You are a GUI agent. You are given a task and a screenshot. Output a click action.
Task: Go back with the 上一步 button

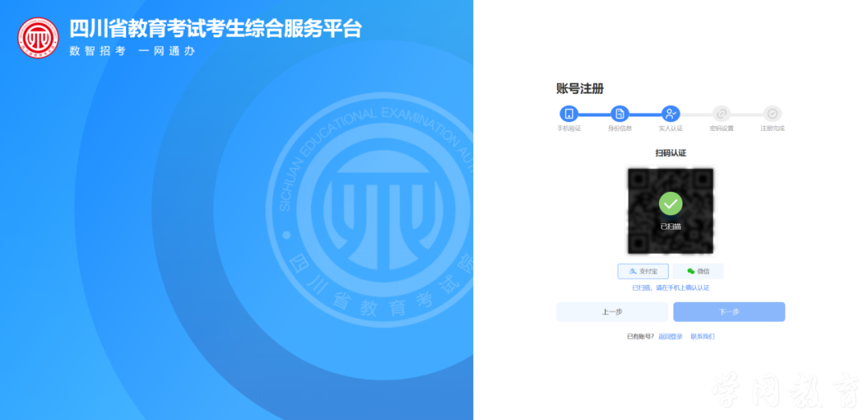coord(612,312)
